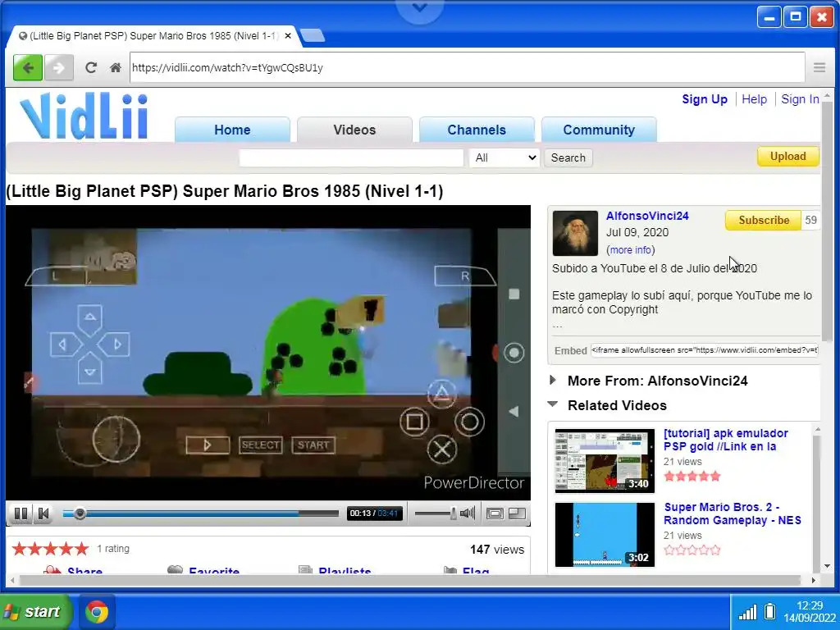Mute the video using the speaker icon
This screenshot has width=840, height=630.
point(468,514)
